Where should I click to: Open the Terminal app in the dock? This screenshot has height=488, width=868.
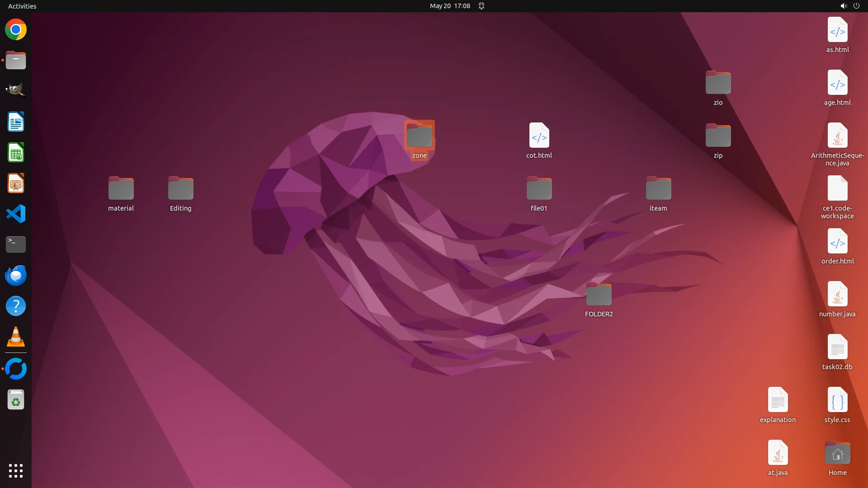pyautogui.click(x=16, y=244)
